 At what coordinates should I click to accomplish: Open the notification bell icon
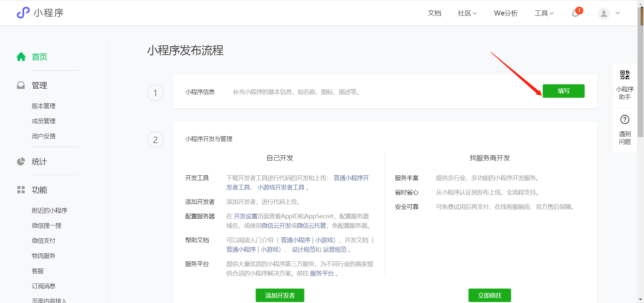[x=576, y=13]
